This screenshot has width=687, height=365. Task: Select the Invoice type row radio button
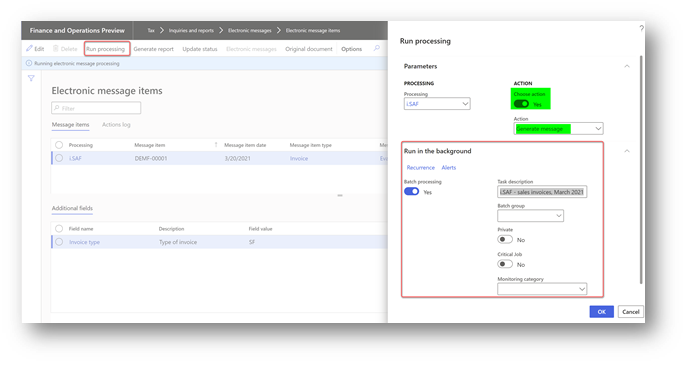tap(59, 242)
